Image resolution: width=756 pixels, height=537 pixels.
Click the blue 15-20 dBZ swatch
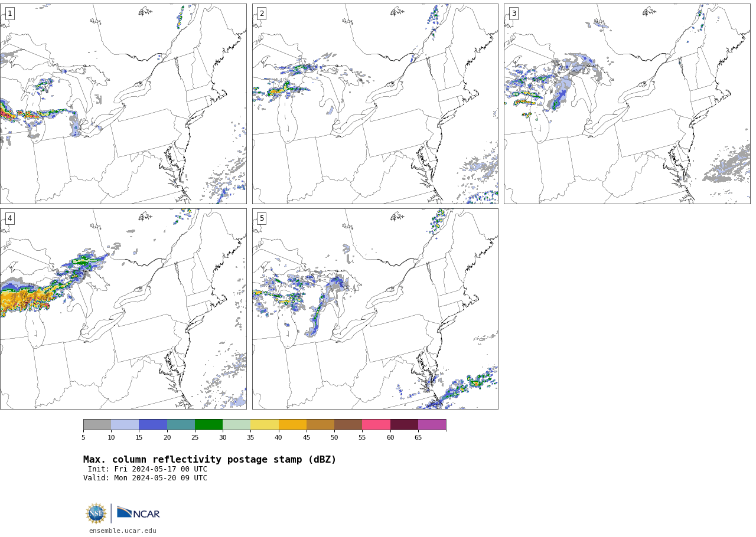click(153, 425)
